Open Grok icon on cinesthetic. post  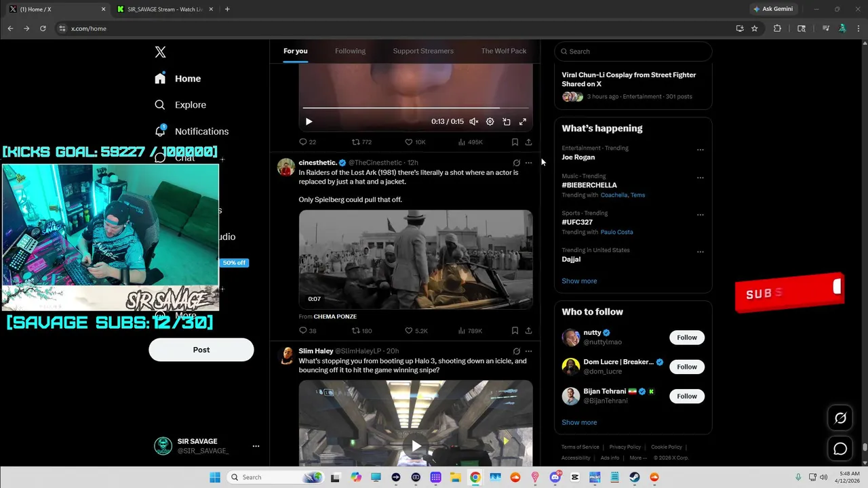(516, 163)
